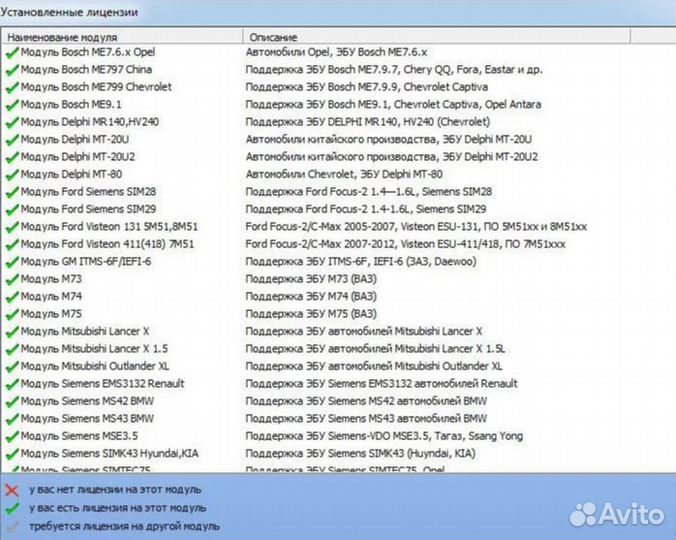Image resolution: width=676 pixels, height=540 pixels.
Task: Select row text Модуль Mitsubishi Lancer X 1.5
Action: click(x=94, y=349)
